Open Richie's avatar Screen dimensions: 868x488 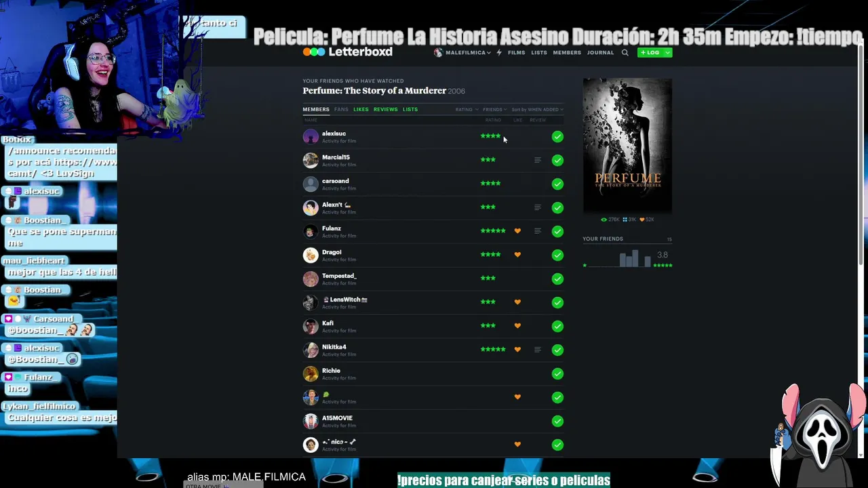coord(311,373)
